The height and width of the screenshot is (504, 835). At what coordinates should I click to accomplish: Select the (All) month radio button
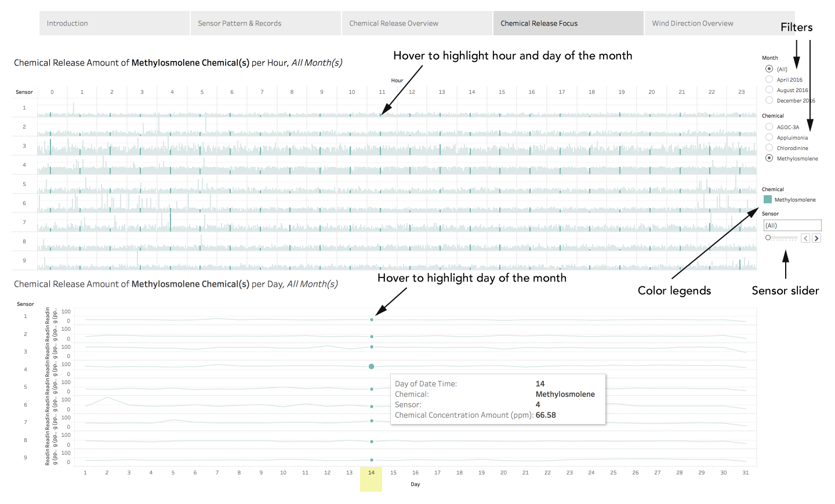pyautogui.click(x=769, y=69)
